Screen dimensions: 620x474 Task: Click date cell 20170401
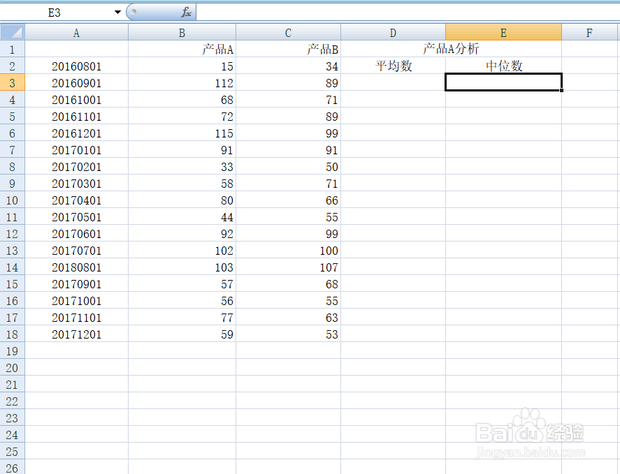tap(77, 200)
